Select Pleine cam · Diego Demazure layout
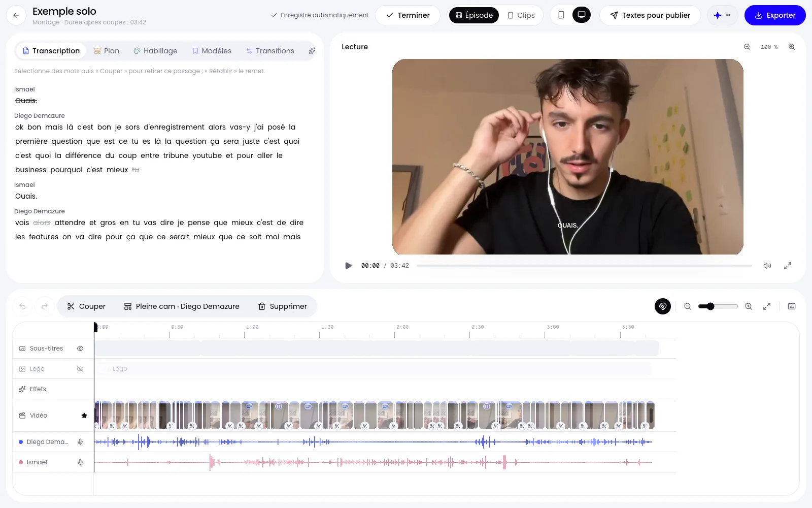 click(x=182, y=306)
